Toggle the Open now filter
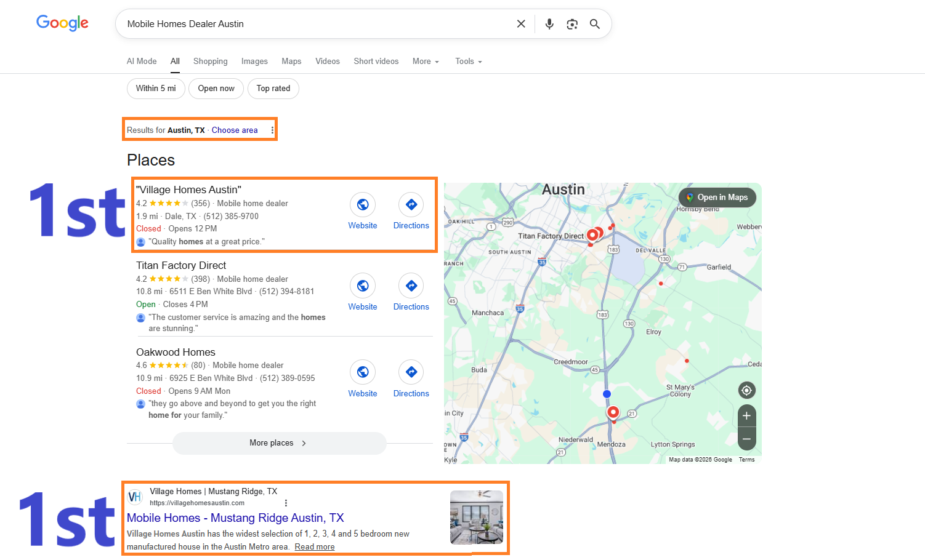 click(216, 89)
